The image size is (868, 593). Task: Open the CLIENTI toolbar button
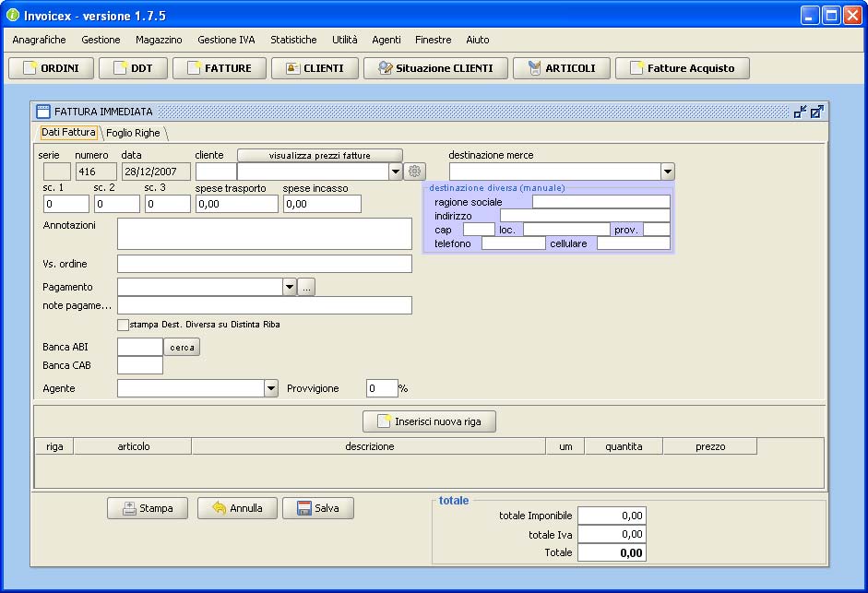tap(315, 68)
